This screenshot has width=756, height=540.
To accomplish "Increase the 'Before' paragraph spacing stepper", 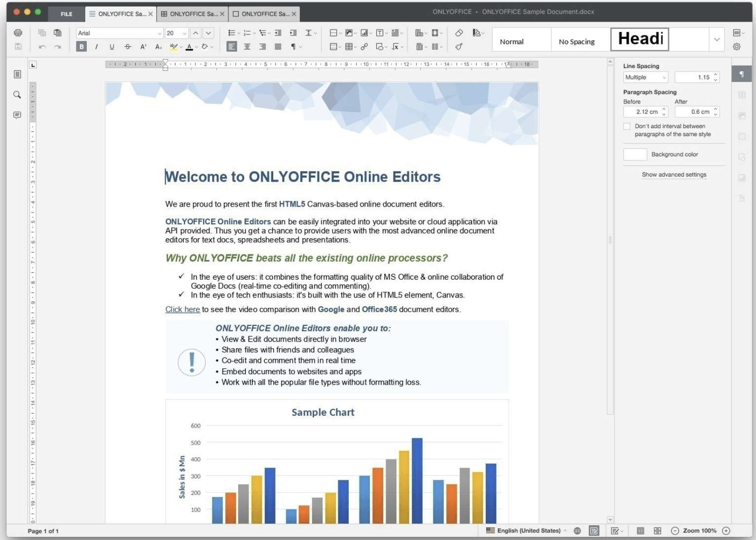I will 663,109.
